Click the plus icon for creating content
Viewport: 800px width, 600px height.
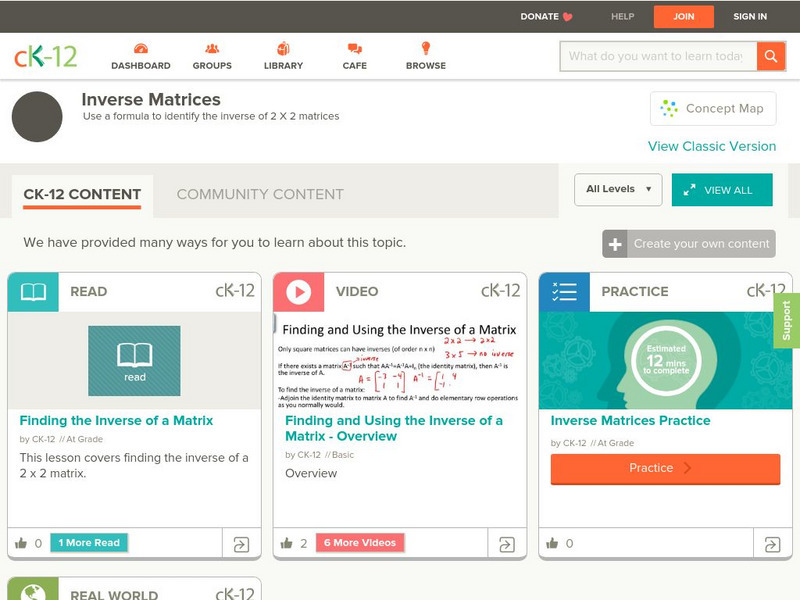[x=615, y=244]
